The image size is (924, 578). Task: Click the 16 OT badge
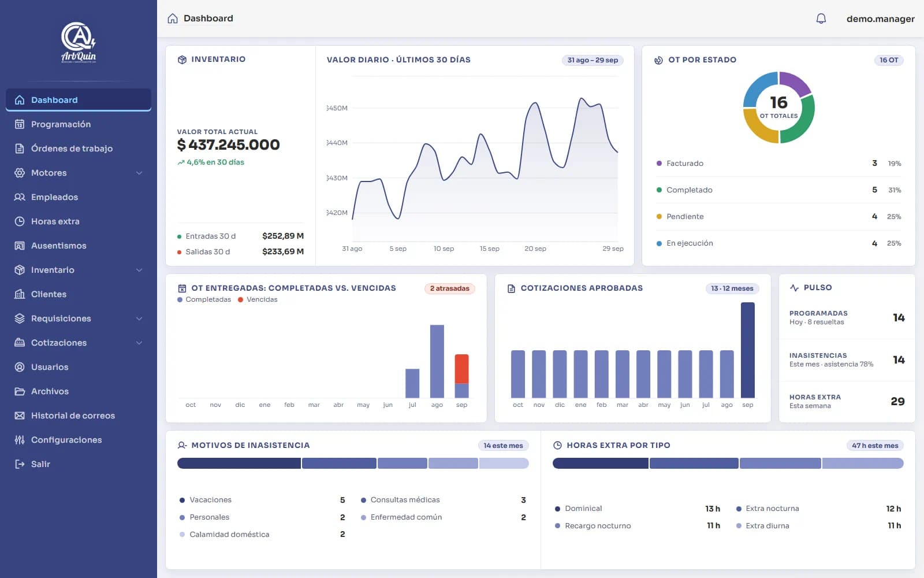pos(889,60)
